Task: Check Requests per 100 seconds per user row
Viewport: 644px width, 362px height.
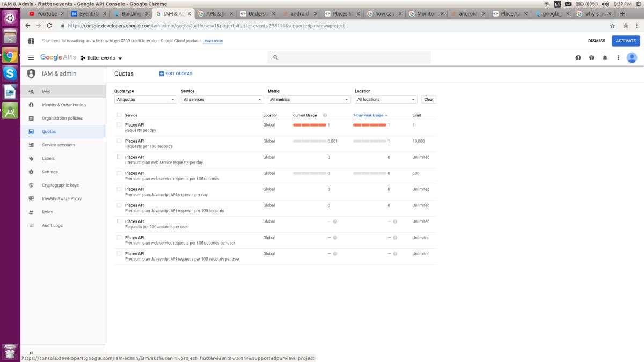Action: click(x=119, y=221)
